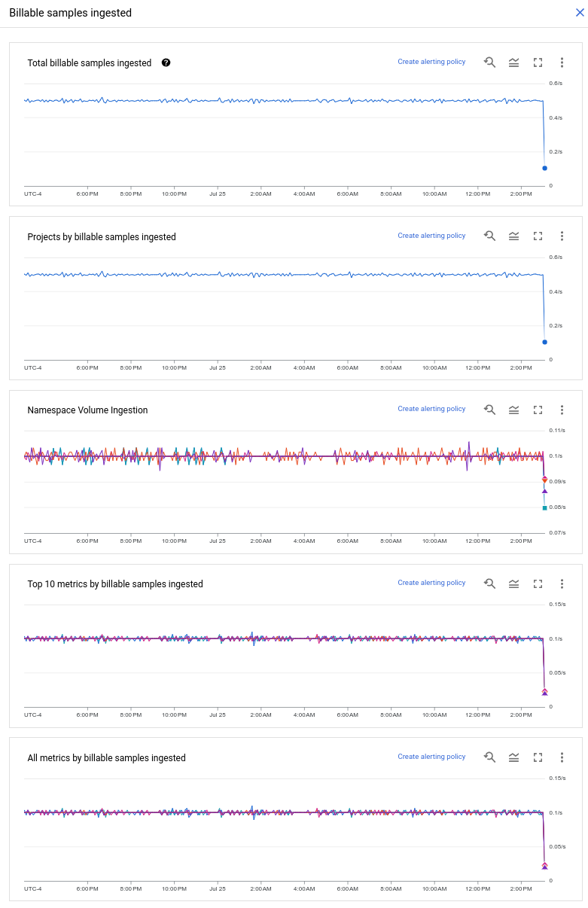Toggle legend on Top 10 metrics chart
This screenshot has width=588, height=908.
click(x=513, y=583)
